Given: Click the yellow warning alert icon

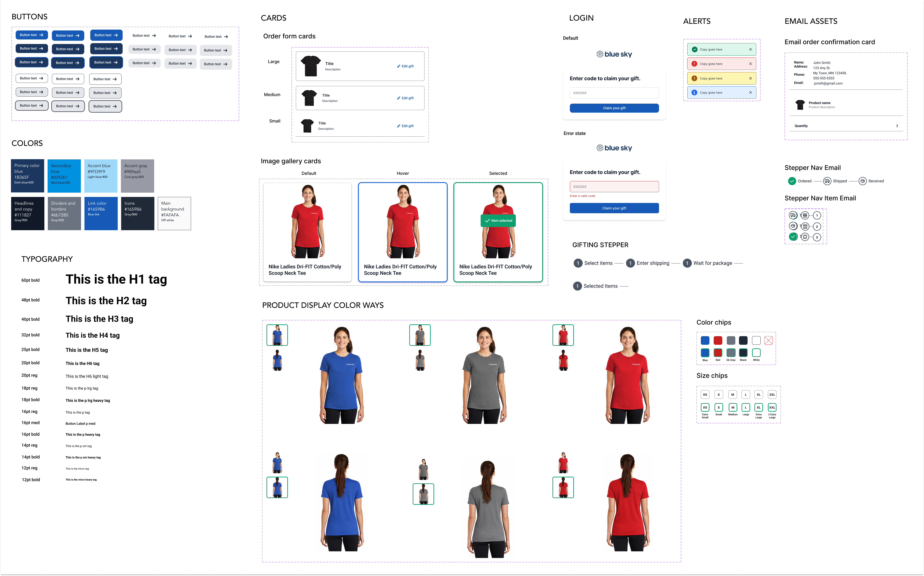Looking at the screenshot, I should pos(694,78).
